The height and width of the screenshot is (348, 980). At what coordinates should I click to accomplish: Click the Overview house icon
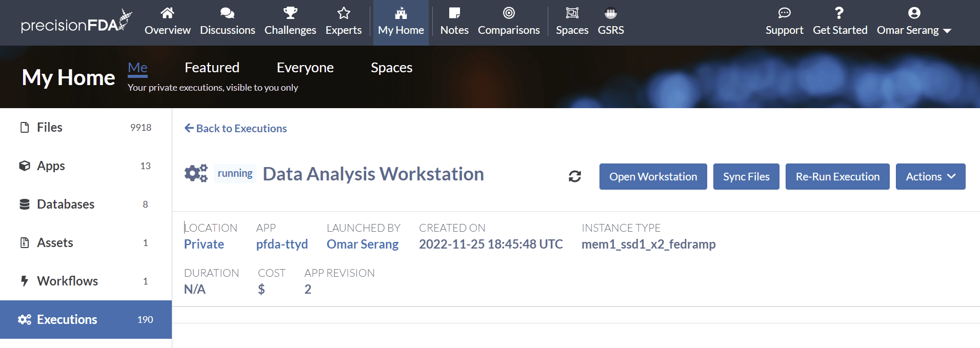point(167,13)
